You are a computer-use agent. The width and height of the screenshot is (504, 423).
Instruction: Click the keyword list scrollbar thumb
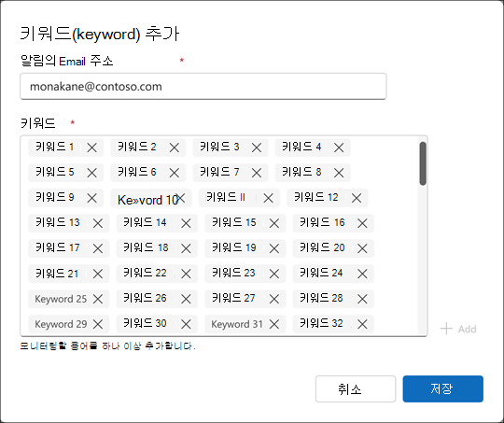[423, 163]
